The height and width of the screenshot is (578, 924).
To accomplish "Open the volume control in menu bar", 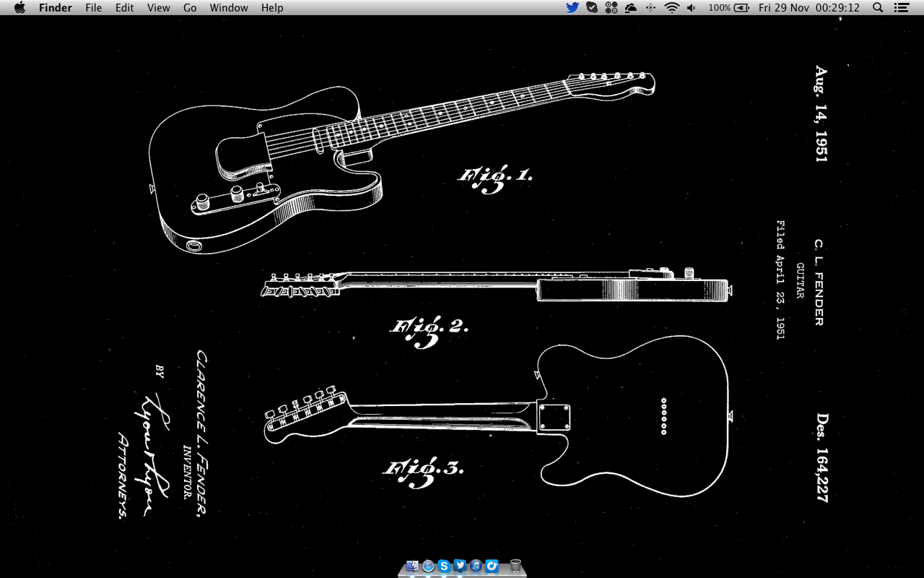I will [692, 7].
